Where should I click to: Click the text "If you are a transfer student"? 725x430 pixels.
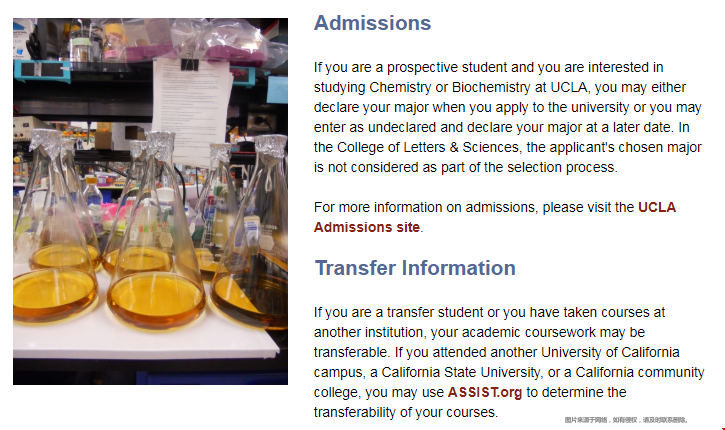coord(403,312)
